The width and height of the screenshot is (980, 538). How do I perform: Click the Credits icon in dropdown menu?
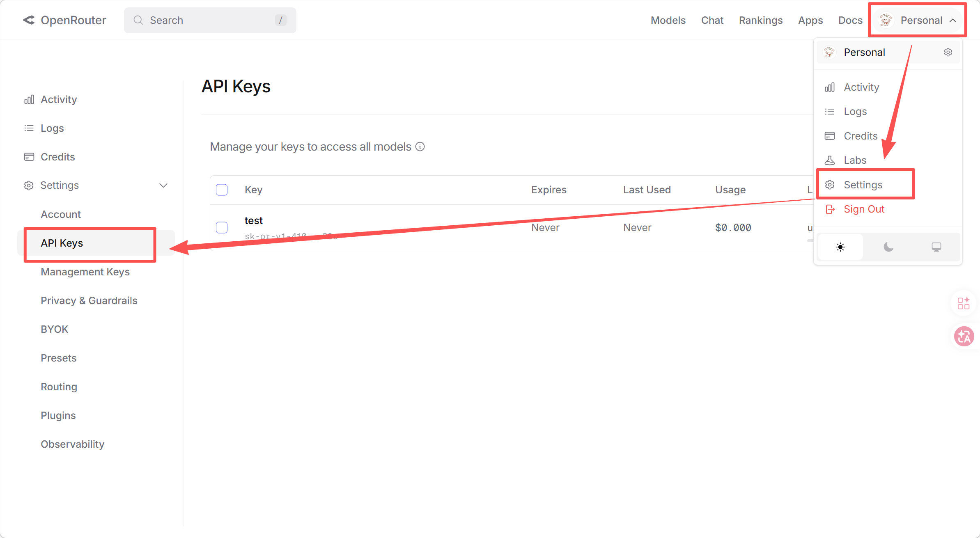(x=830, y=136)
